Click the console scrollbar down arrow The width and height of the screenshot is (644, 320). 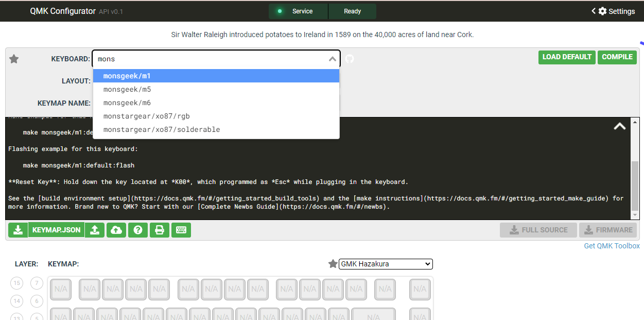635,215
